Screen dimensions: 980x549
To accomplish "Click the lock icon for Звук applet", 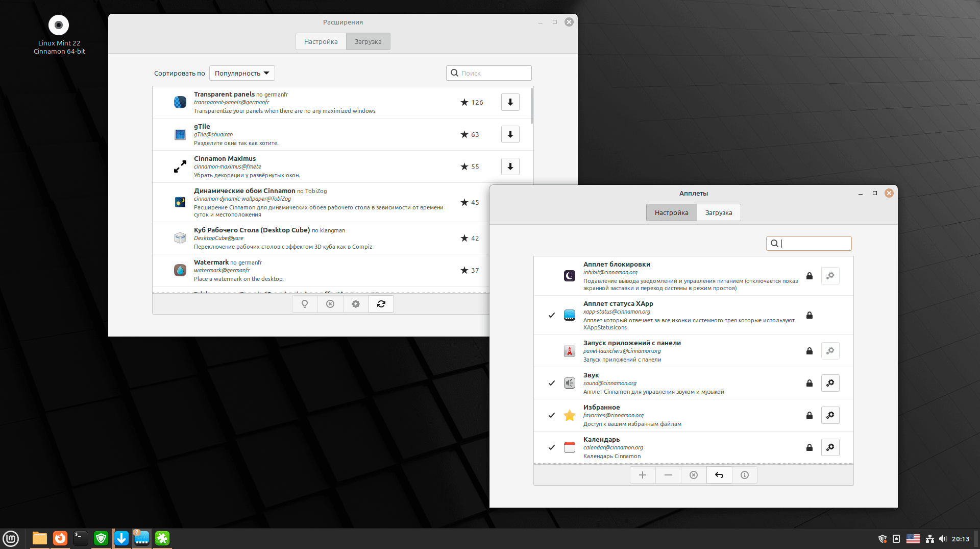I will [810, 383].
